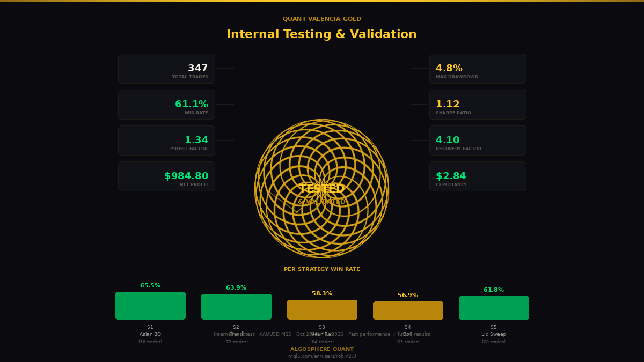Click the Recovery Factor 4.10 card

click(478, 141)
